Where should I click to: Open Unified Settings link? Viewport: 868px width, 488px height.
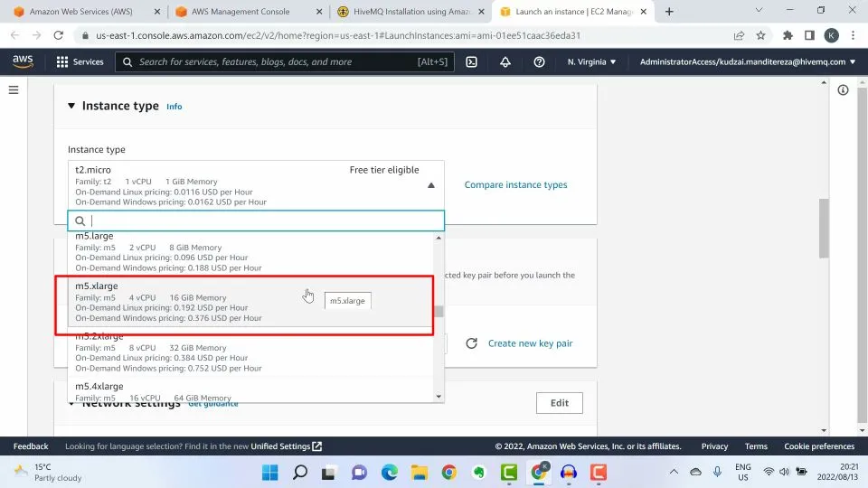click(x=286, y=446)
